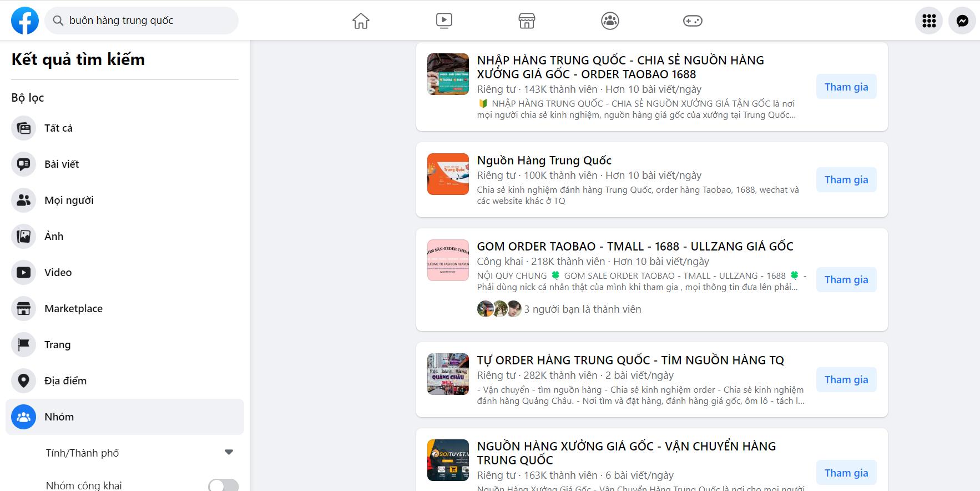The image size is (980, 491).
Task: Select the Nhóm filter icon
Action: click(x=23, y=417)
